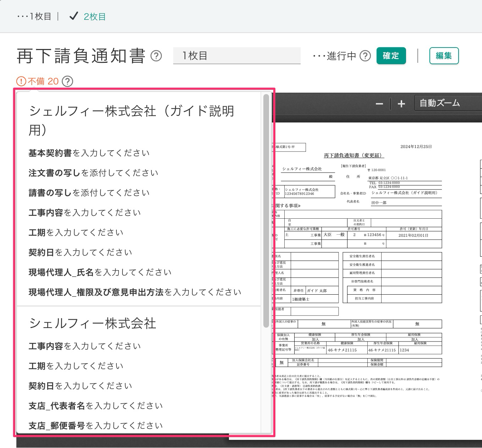Click the 進行中 status label

pos(335,56)
